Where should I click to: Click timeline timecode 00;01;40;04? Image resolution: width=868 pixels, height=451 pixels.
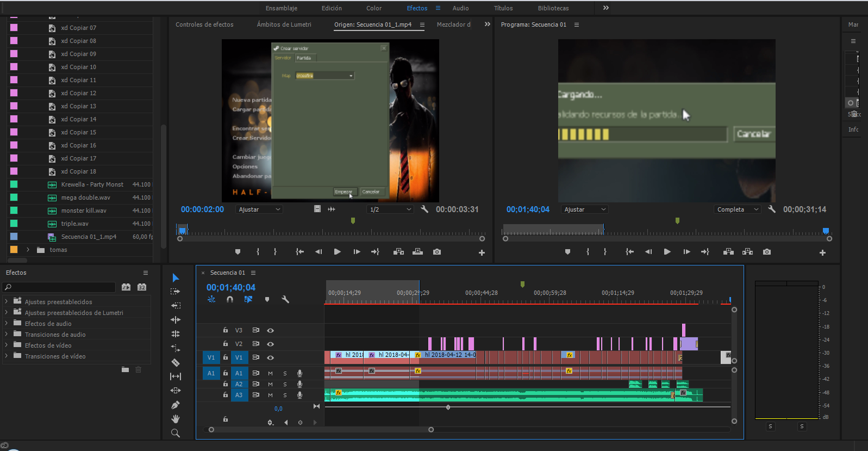(231, 287)
